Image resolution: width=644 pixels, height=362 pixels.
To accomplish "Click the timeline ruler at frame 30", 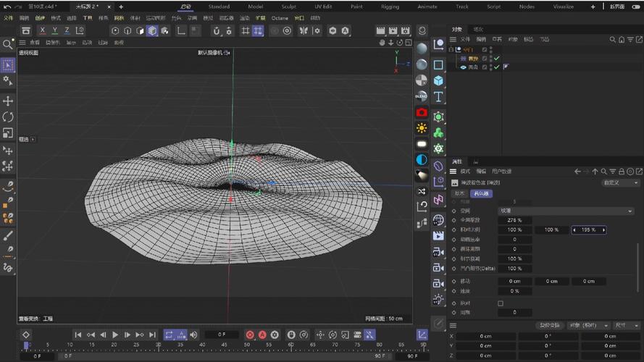I will tap(158, 345).
